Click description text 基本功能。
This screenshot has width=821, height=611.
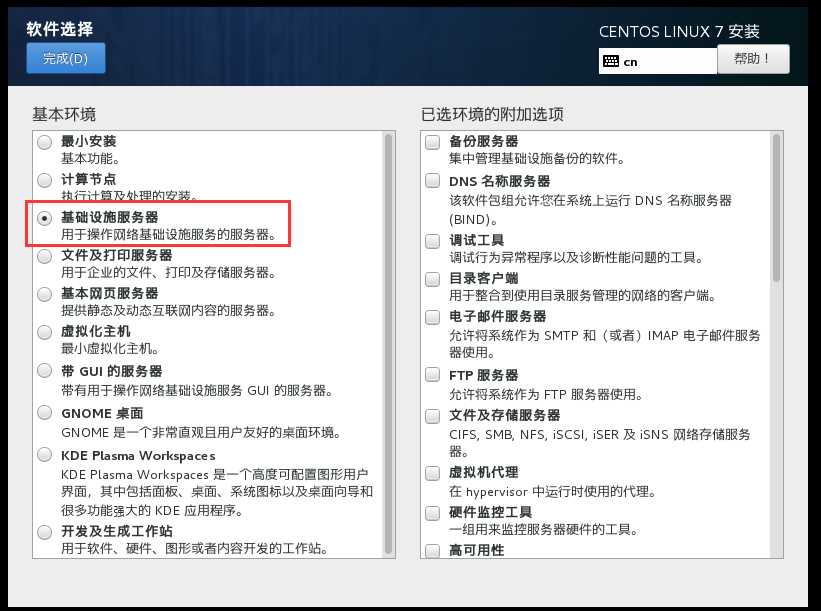pyautogui.click(x=91, y=159)
